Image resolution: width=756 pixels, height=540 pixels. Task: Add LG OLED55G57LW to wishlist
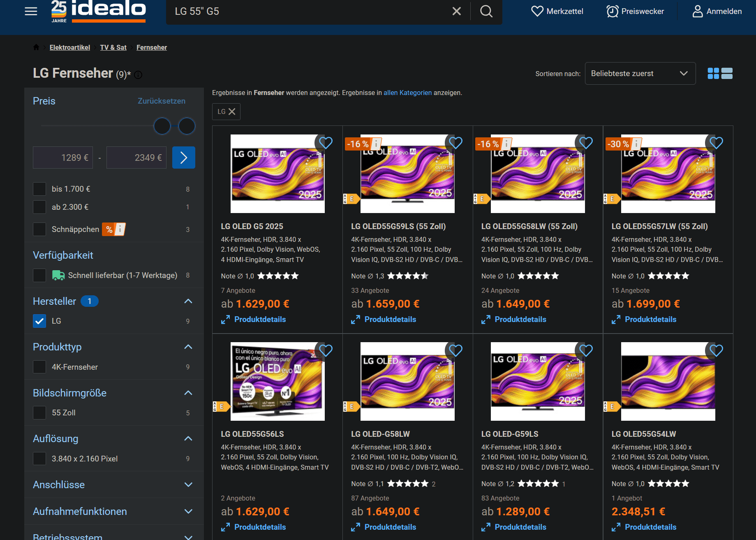(x=717, y=143)
